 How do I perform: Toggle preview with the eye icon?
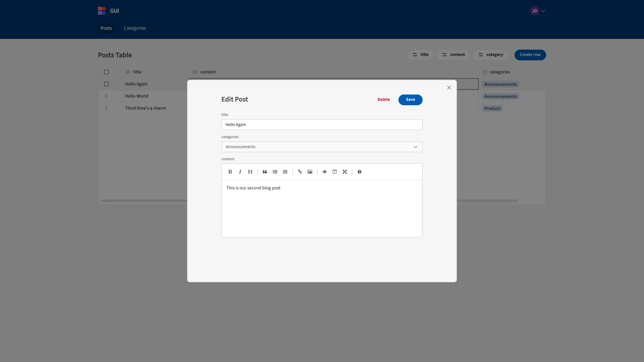pos(325,172)
